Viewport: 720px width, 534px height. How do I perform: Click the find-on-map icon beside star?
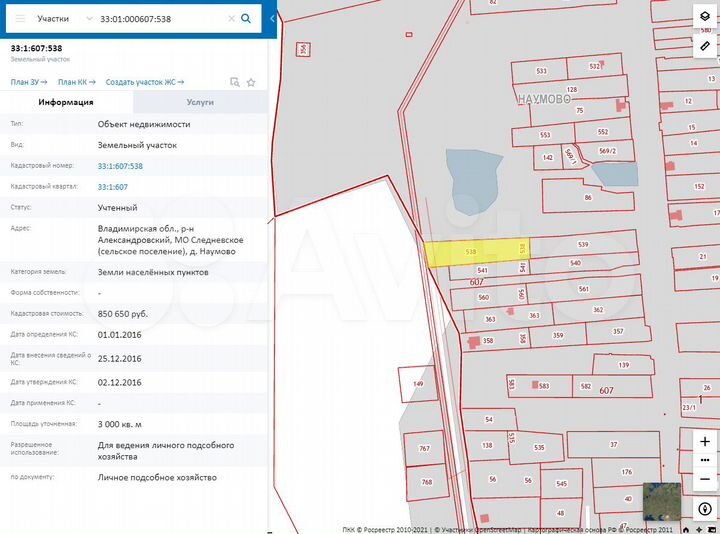234,82
